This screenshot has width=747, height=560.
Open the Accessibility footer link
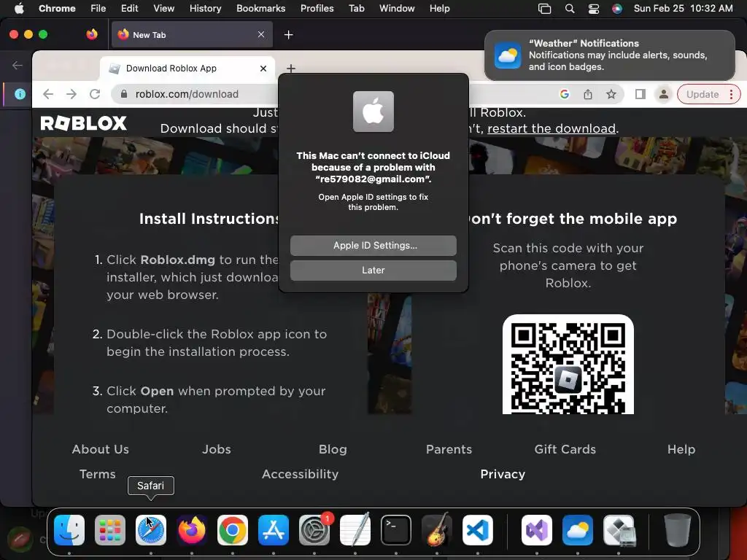300,474
